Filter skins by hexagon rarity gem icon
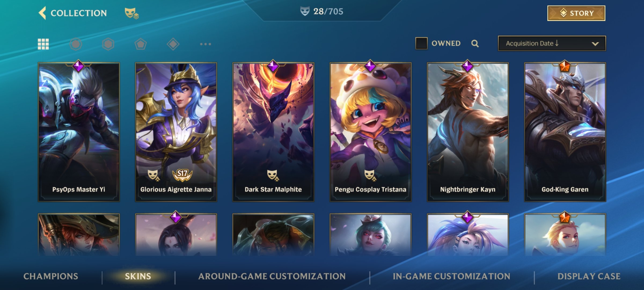 [x=108, y=44]
